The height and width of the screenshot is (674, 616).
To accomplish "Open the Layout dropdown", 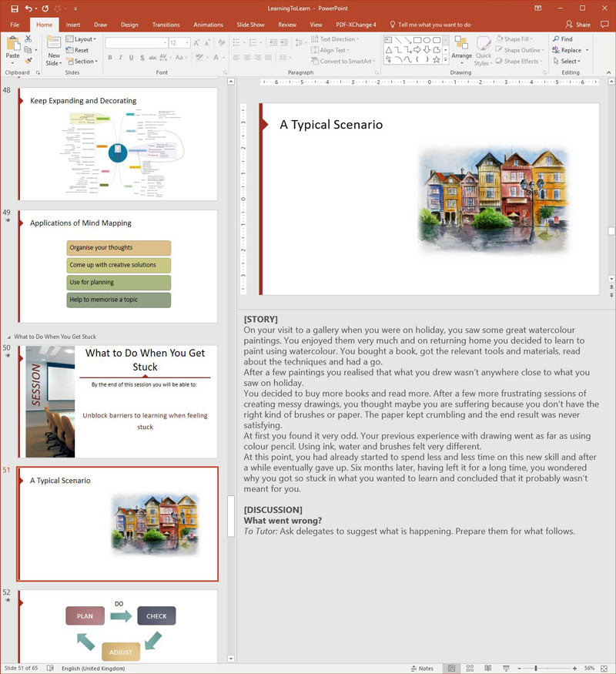I will click(x=81, y=39).
